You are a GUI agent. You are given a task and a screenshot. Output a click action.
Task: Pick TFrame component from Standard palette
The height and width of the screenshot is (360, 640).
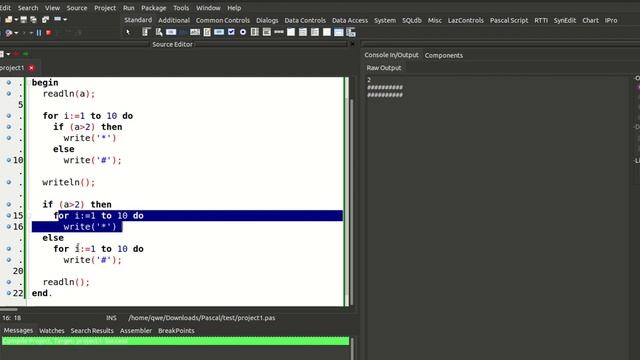coord(339,32)
